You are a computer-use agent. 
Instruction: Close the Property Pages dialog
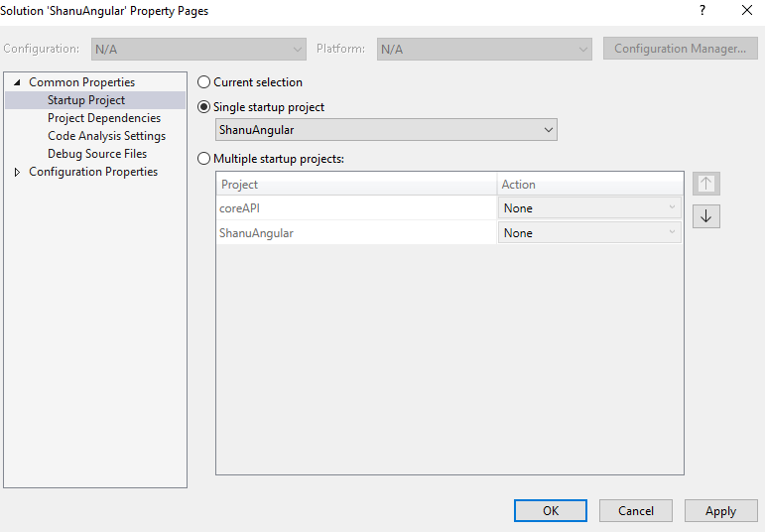[x=747, y=11]
